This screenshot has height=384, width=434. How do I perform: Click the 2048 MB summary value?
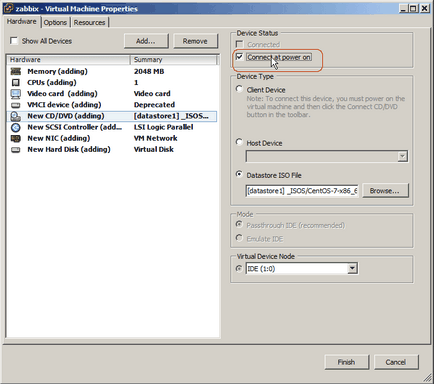[x=149, y=71]
